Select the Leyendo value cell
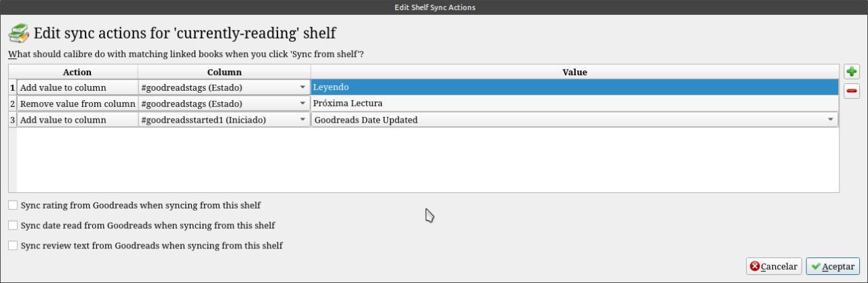 (574, 87)
